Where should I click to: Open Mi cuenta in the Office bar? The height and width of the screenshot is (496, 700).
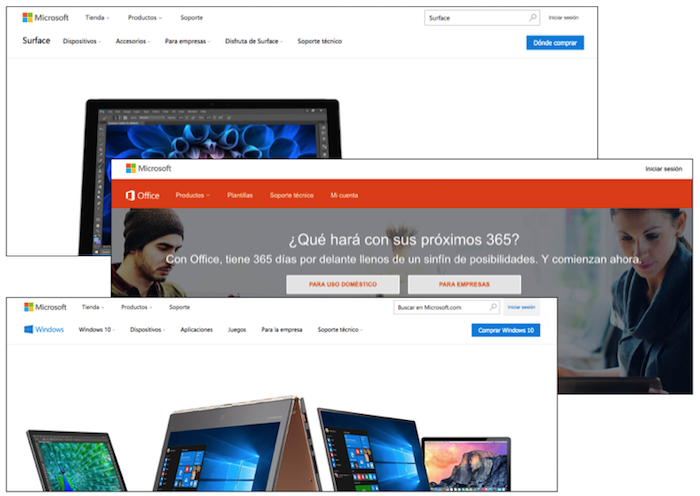coord(344,195)
